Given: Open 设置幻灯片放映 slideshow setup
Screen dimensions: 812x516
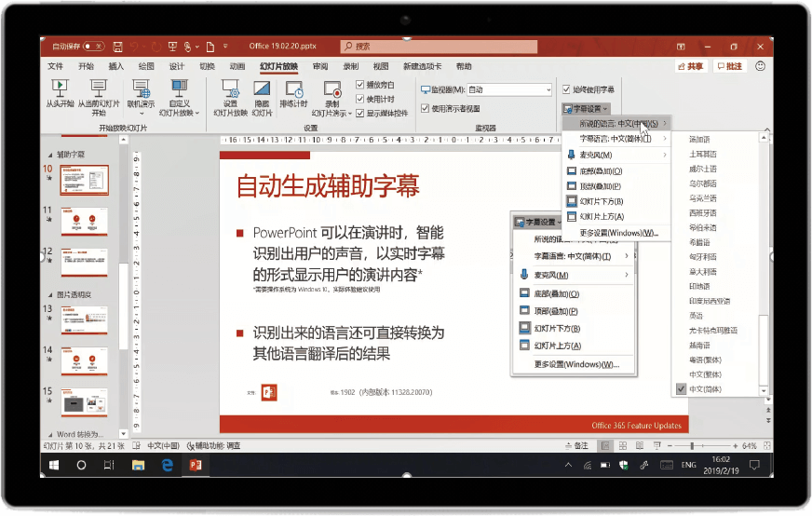Looking at the screenshot, I should 230,98.
